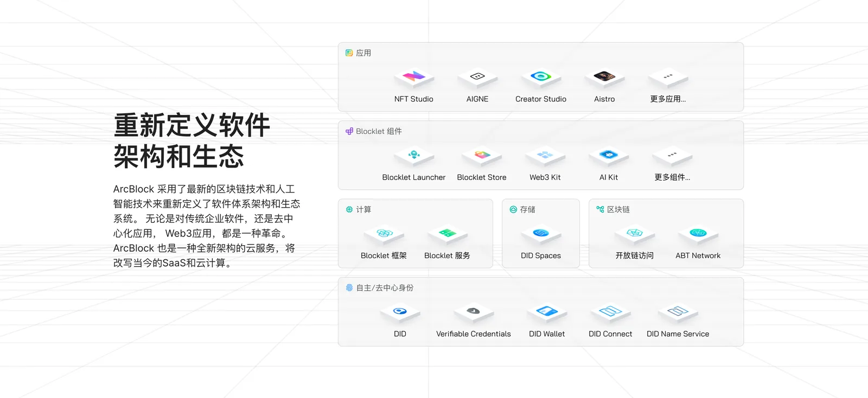
Task: Click the Blocklet 框架 text label
Action: tap(384, 256)
